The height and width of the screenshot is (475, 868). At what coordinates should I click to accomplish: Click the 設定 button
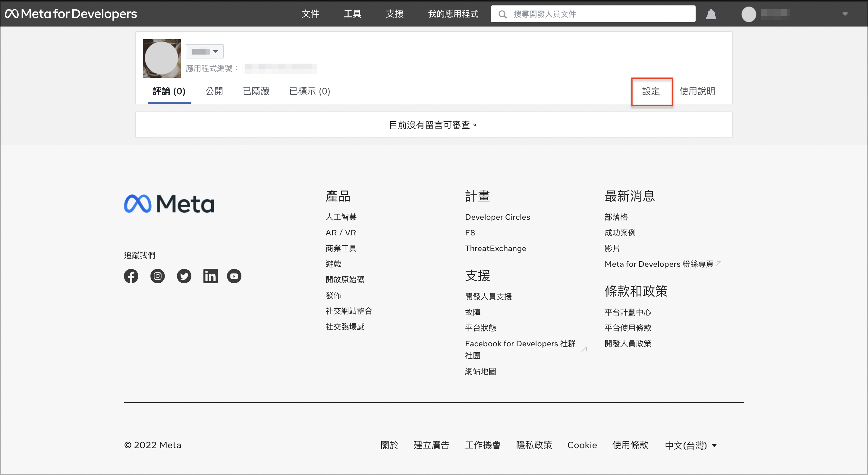pyautogui.click(x=651, y=91)
